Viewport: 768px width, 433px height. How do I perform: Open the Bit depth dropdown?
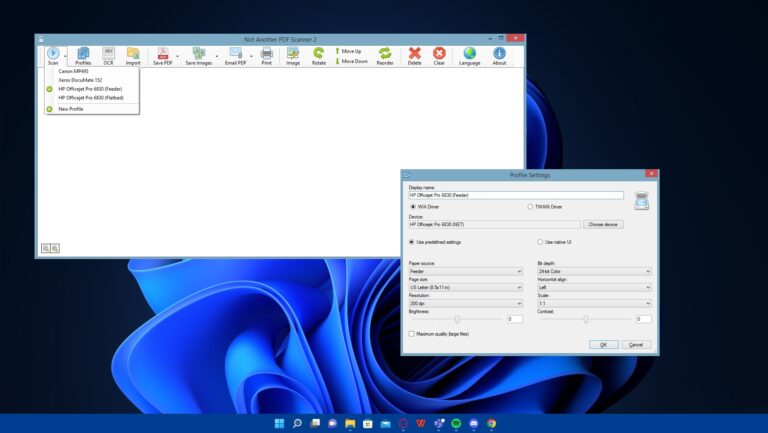[593, 271]
